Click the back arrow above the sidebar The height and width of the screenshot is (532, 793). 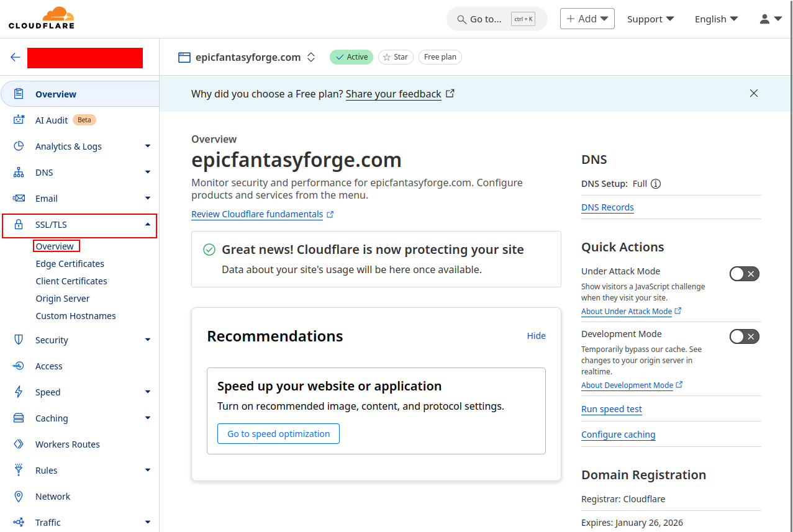tap(16, 57)
